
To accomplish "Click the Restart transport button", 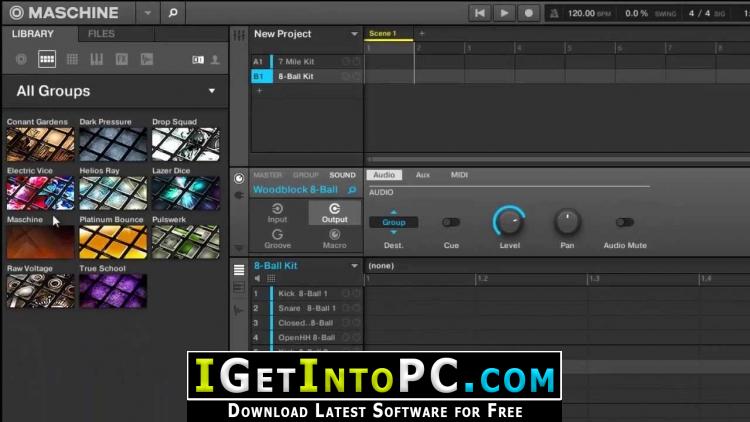I will 480,13.
